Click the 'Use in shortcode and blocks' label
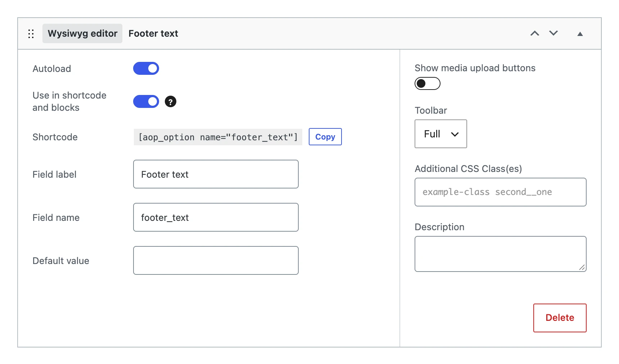Screen dimensions: 619x364 [69, 101]
